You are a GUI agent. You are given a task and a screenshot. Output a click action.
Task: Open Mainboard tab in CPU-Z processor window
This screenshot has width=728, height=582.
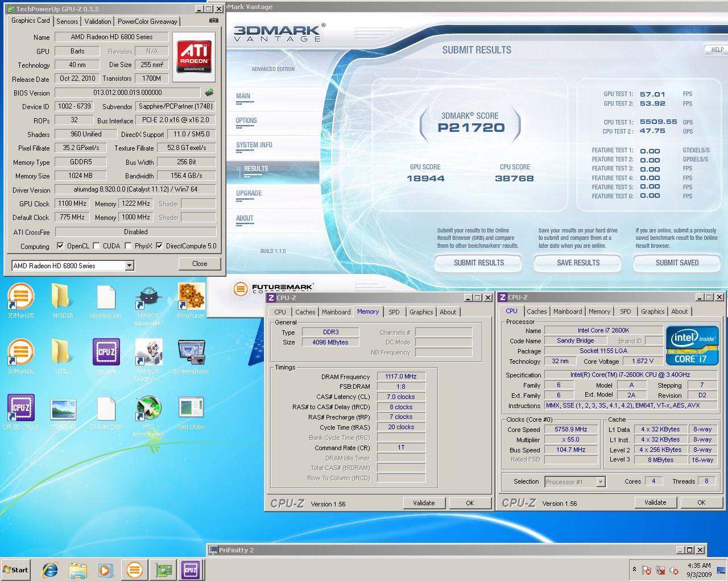568,311
